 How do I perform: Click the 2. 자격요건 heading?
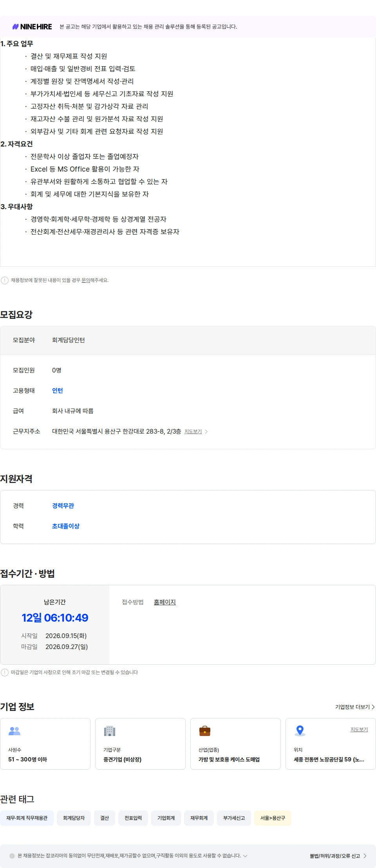[16, 144]
